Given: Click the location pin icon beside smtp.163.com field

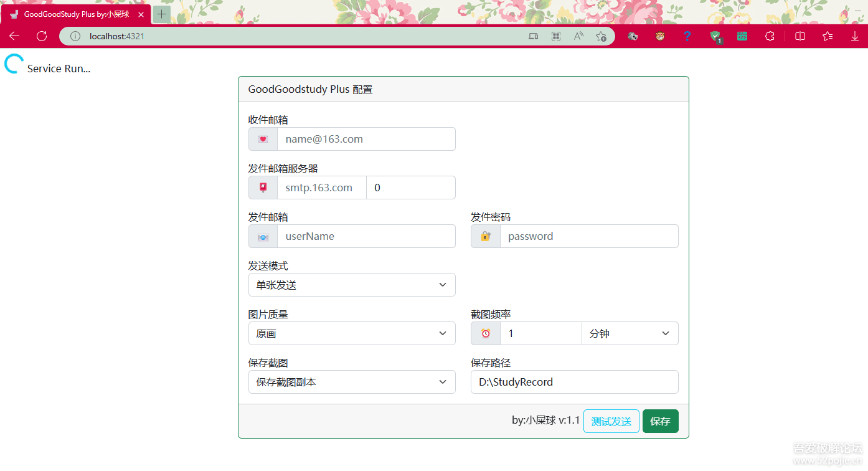Looking at the screenshot, I should click(263, 188).
